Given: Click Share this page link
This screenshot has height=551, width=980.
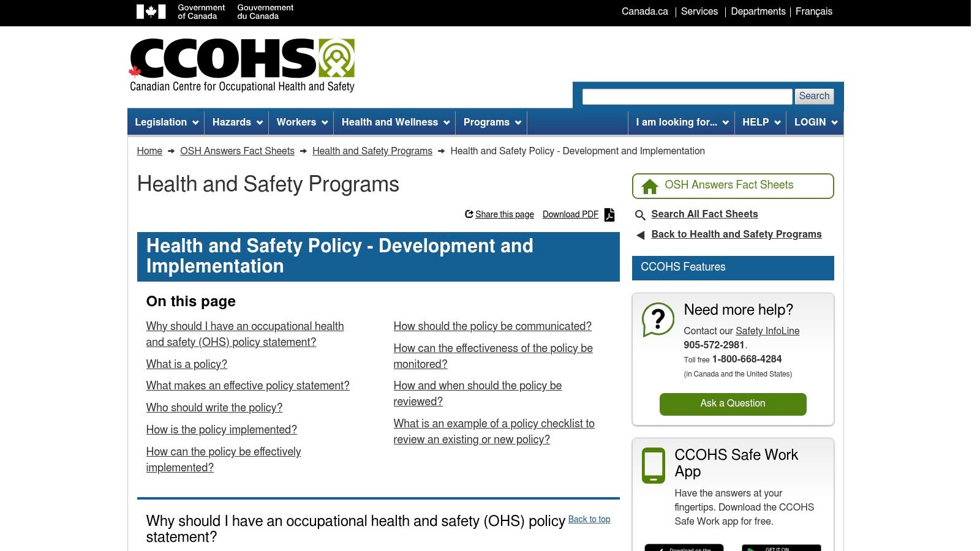Looking at the screenshot, I should pos(504,214).
